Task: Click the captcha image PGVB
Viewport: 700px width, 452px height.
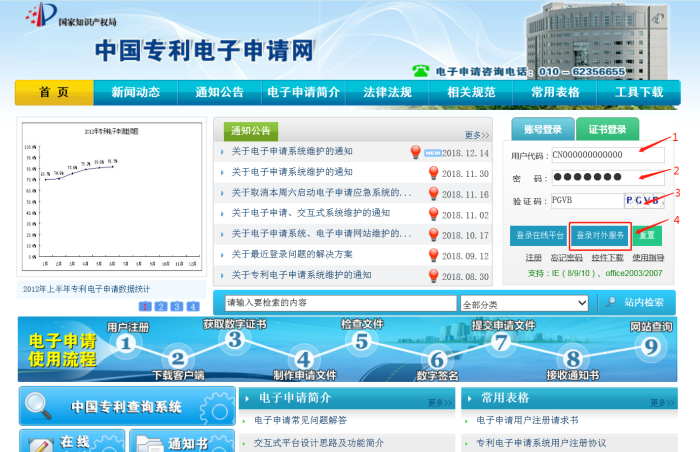Action: click(644, 201)
